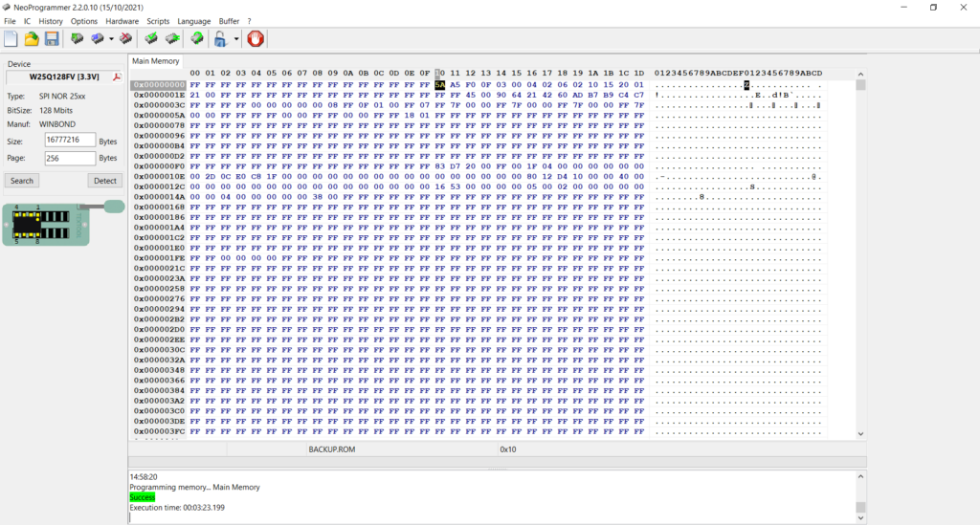The image size is (980, 525).
Task: Select the Main Memory tab
Action: [156, 61]
